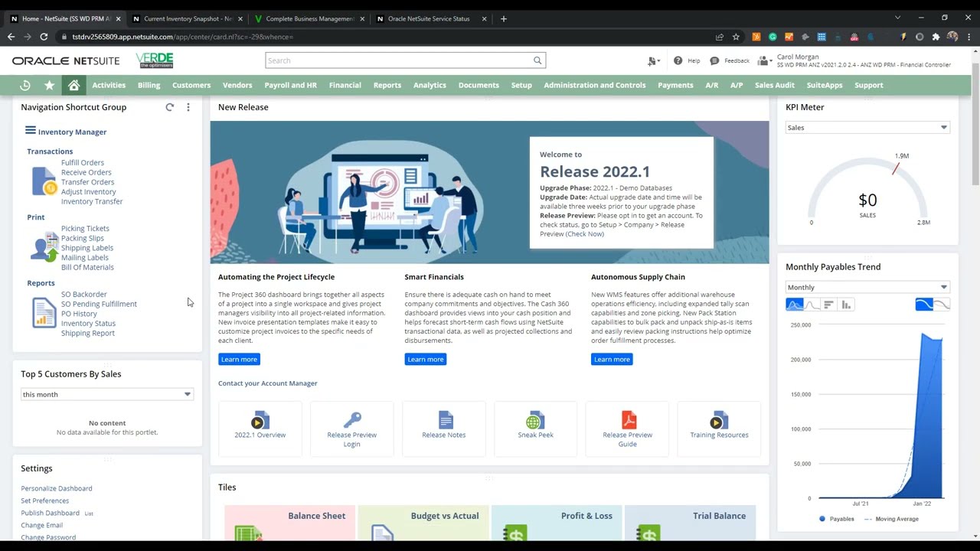Open the Analytics menu
The width and height of the screenshot is (980, 551).
click(x=430, y=85)
